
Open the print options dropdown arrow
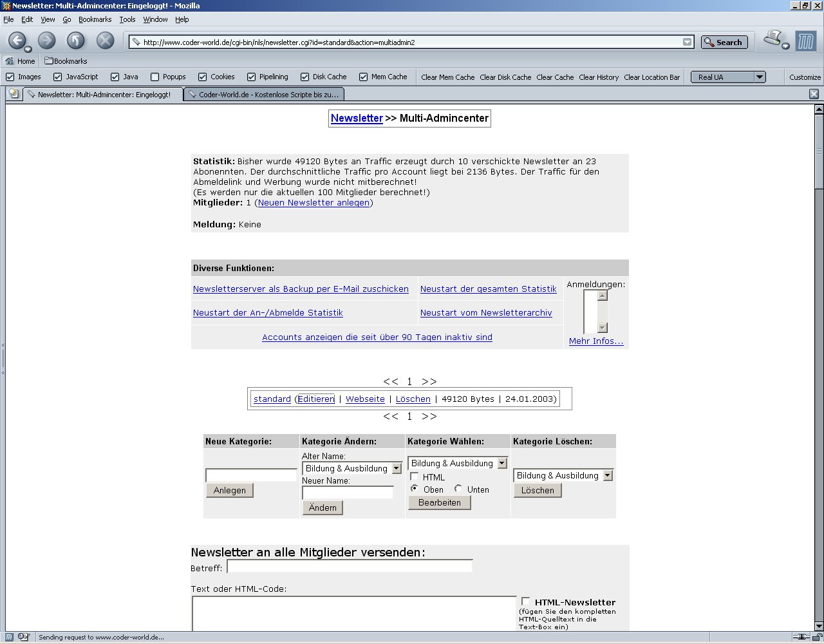click(x=785, y=46)
